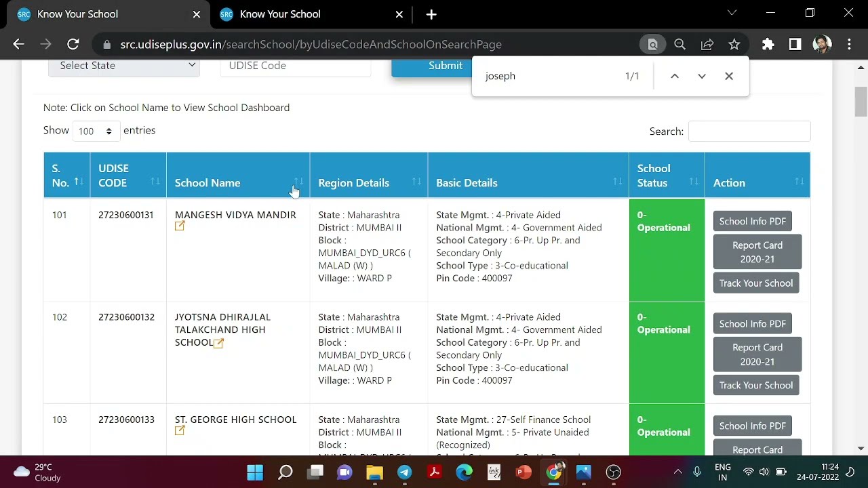Bookmark this page with star icon
Image resolution: width=868 pixels, height=488 pixels.
pyautogui.click(x=734, y=44)
